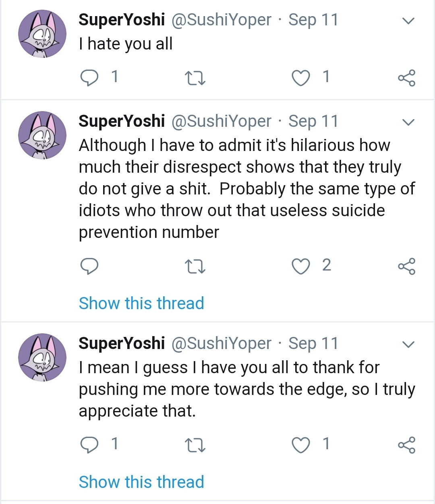Share the "pushing me towards the edge" tweet
The height and width of the screenshot is (504, 435).
click(406, 445)
